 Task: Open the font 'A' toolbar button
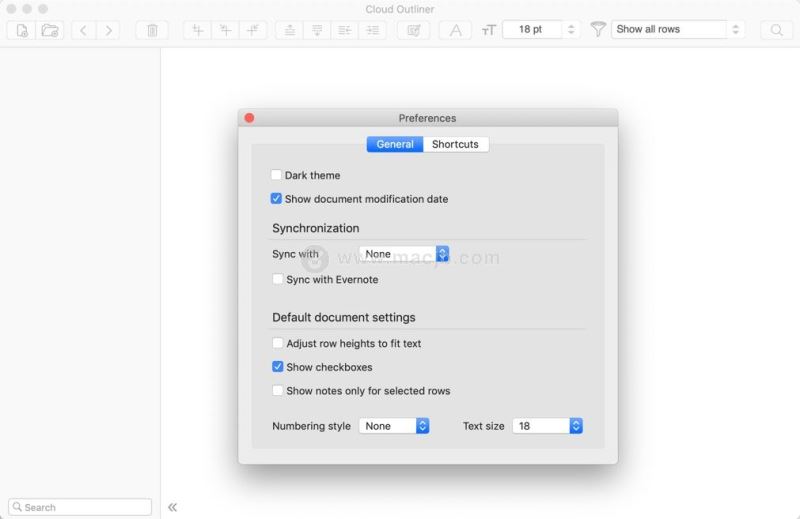coord(455,30)
